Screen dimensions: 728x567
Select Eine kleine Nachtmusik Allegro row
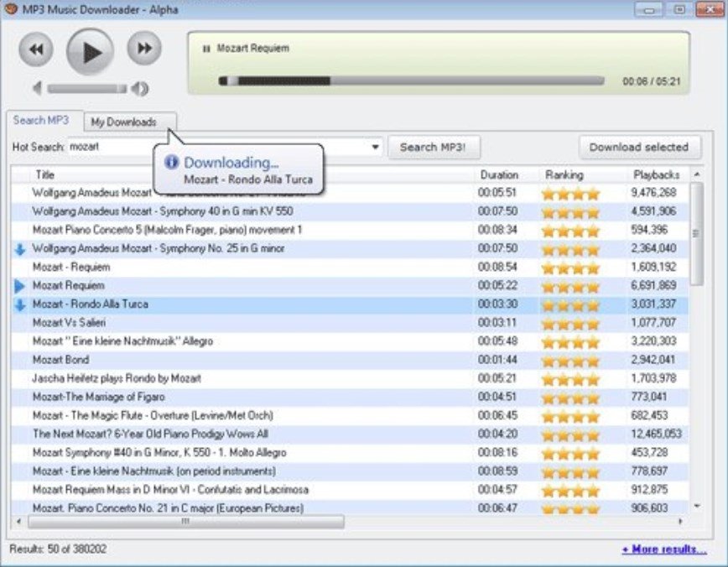pos(350,341)
